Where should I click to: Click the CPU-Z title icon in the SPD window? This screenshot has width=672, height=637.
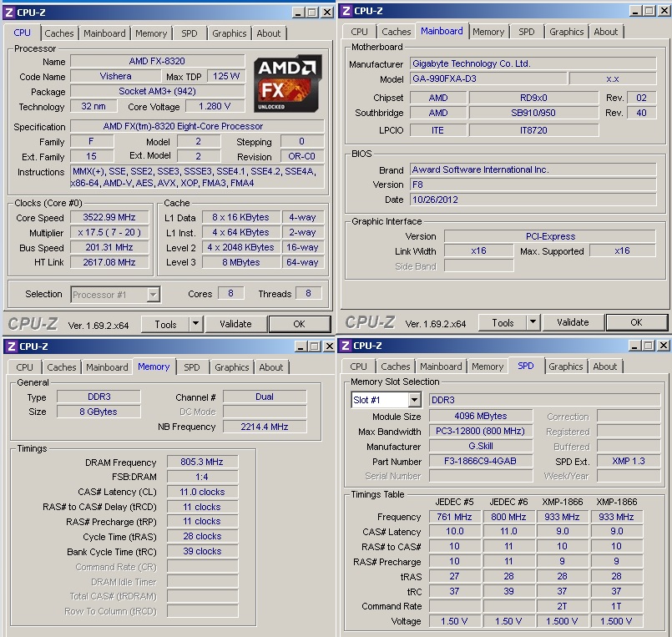346,346
